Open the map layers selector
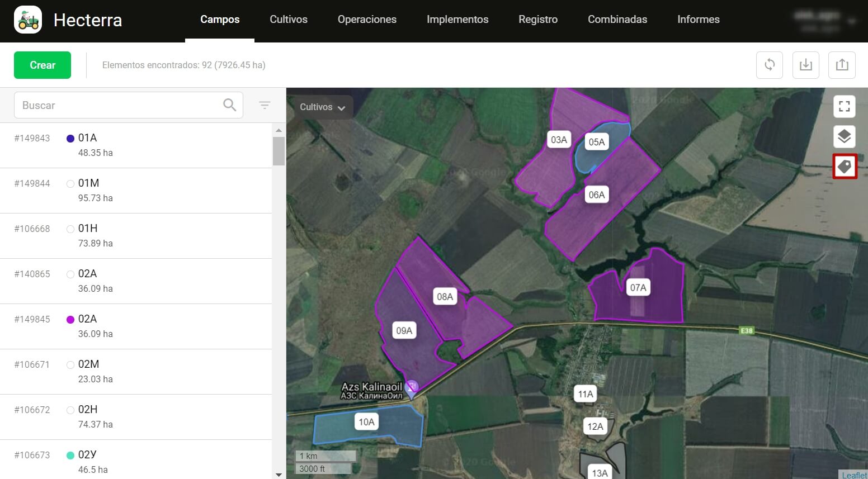The height and width of the screenshot is (479, 868). pos(845,136)
